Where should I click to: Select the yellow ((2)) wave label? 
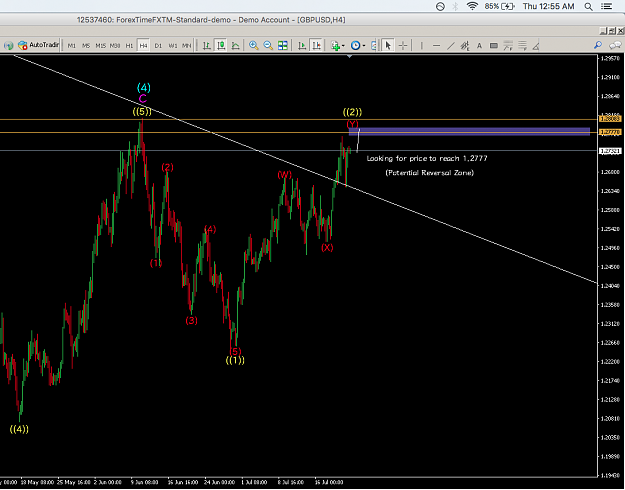pyautogui.click(x=352, y=112)
